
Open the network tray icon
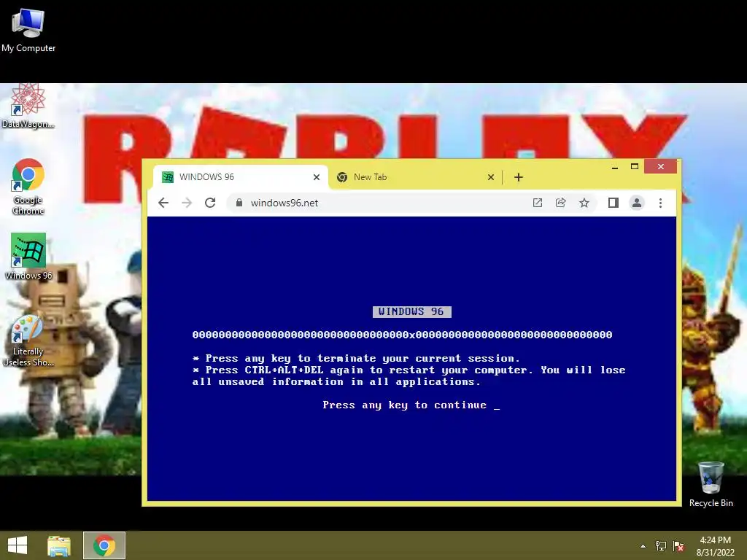coord(661,546)
